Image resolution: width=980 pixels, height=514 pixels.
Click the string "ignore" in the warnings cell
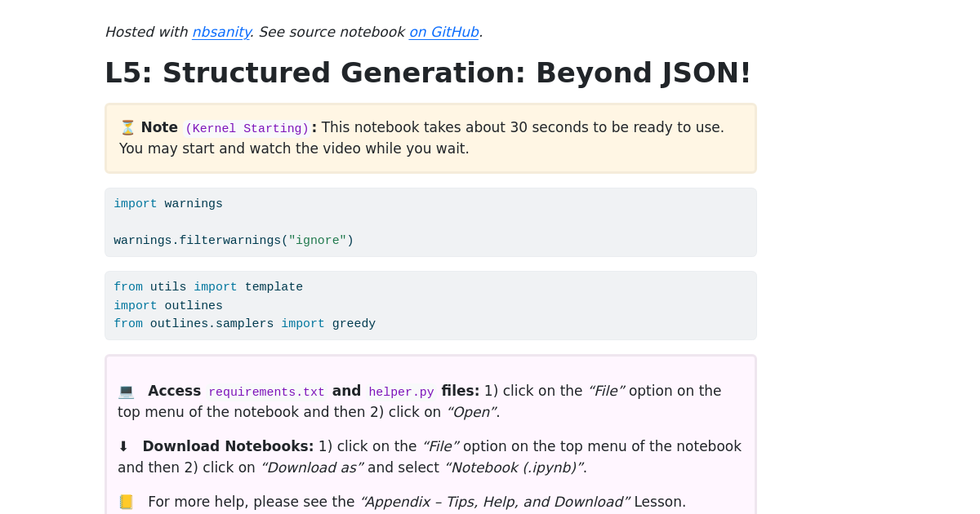317,240
